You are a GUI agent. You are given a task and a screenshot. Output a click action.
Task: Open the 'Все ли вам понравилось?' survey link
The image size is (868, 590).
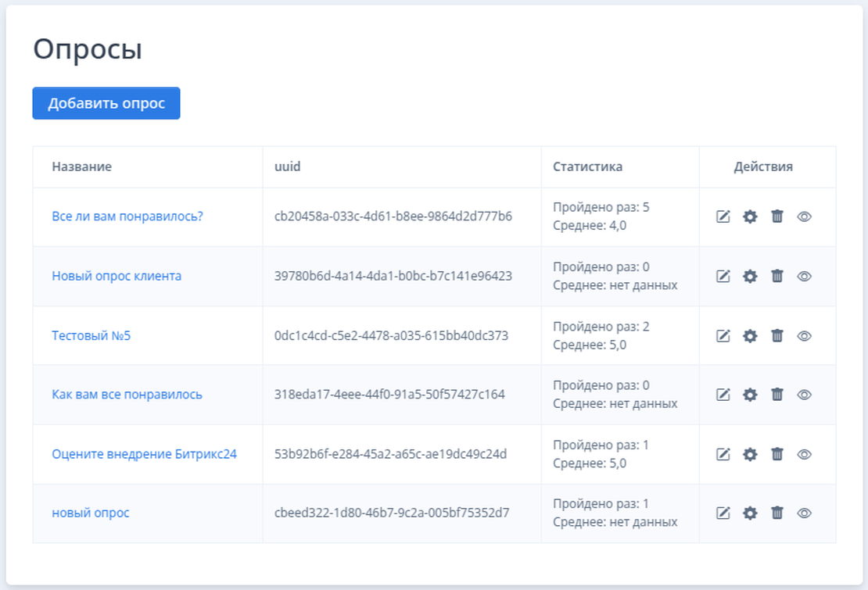tap(127, 216)
